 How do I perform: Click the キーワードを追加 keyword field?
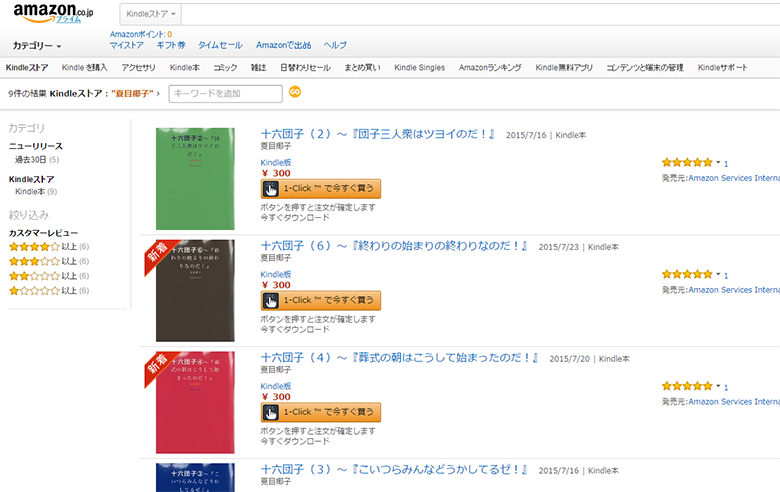coord(225,94)
